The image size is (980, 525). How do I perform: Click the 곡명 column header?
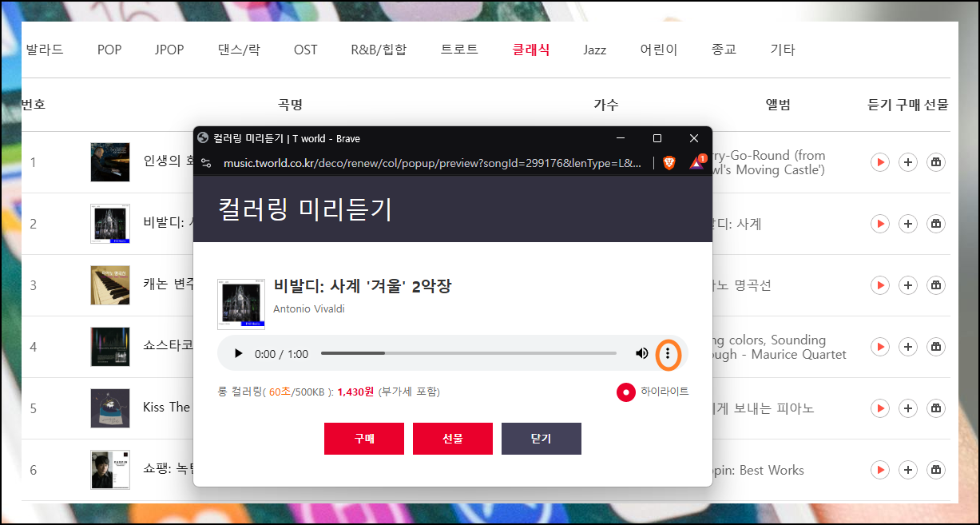pos(290,105)
